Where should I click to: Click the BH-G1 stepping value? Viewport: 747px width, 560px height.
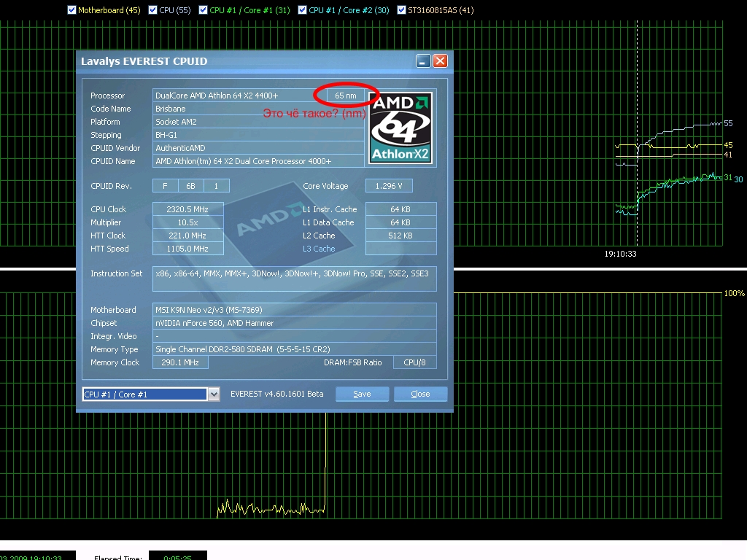(258, 135)
